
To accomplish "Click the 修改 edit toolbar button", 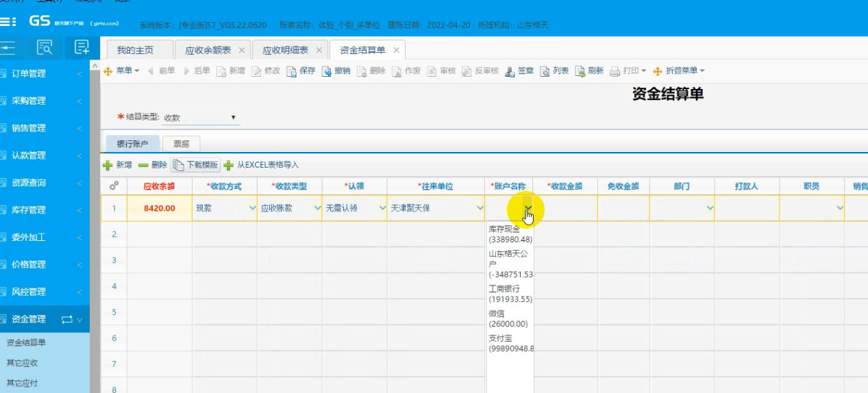I will [266, 71].
